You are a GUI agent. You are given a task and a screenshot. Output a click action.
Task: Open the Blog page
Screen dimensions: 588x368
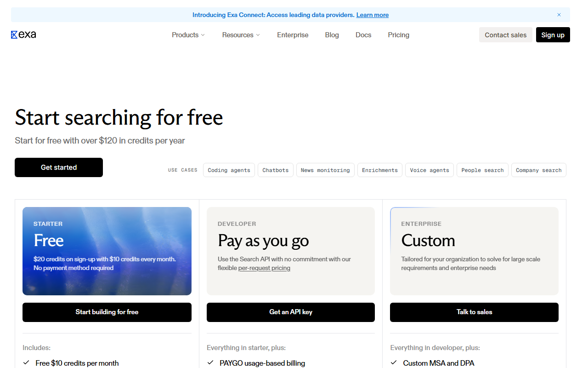(x=332, y=35)
